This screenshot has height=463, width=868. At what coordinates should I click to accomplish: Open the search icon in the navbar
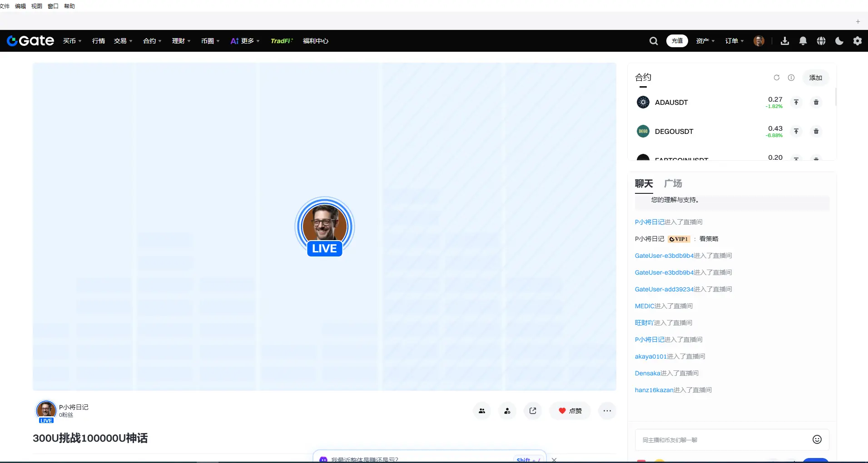(654, 41)
